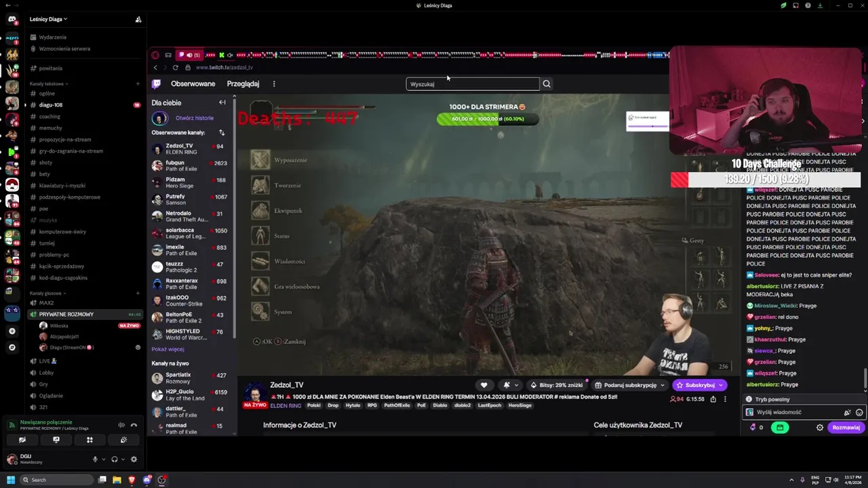868x488 pixels.
Task: Select user Wilkoska in voice channel
Action: pos(58,326)
